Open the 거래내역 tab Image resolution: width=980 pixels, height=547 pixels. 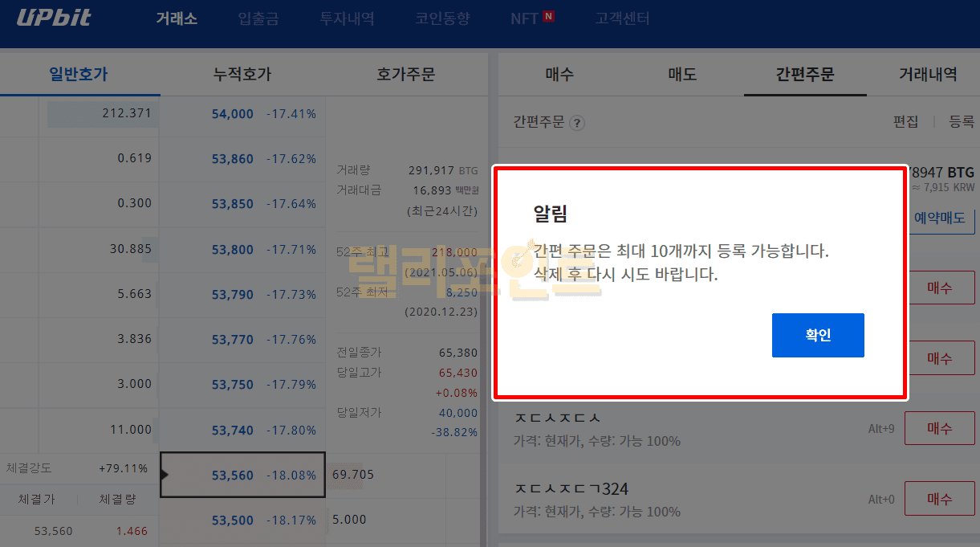tap(928, 75)
